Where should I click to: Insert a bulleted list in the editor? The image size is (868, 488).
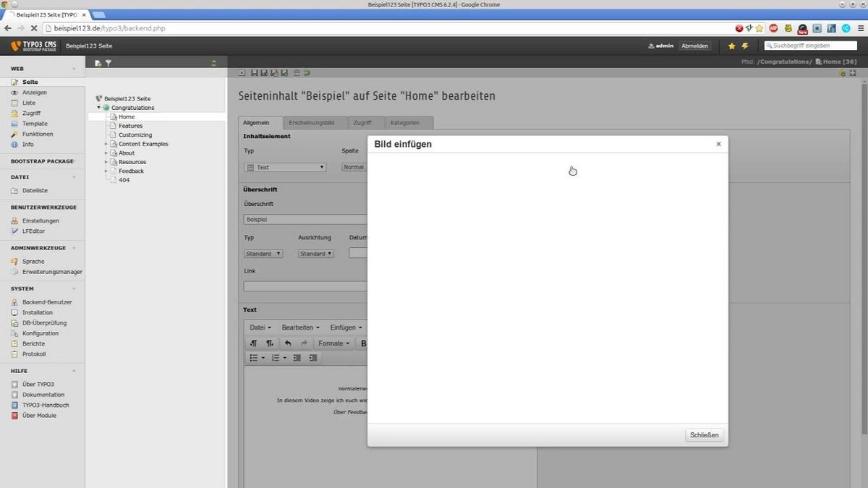click(253, 357)
